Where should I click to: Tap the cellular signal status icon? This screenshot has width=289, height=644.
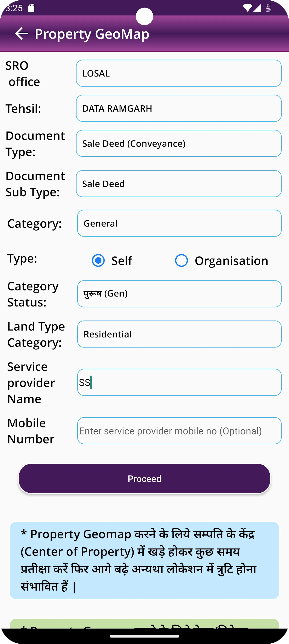tap(257, 8)
